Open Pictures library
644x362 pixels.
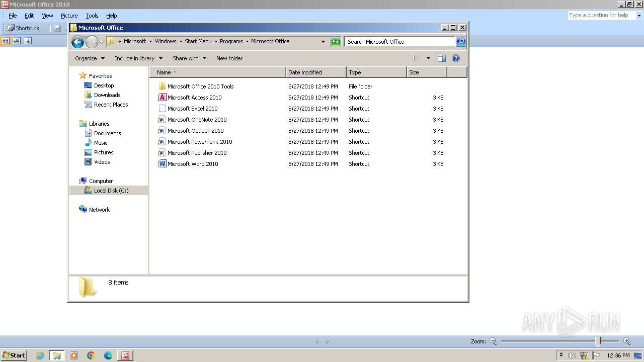104,152
